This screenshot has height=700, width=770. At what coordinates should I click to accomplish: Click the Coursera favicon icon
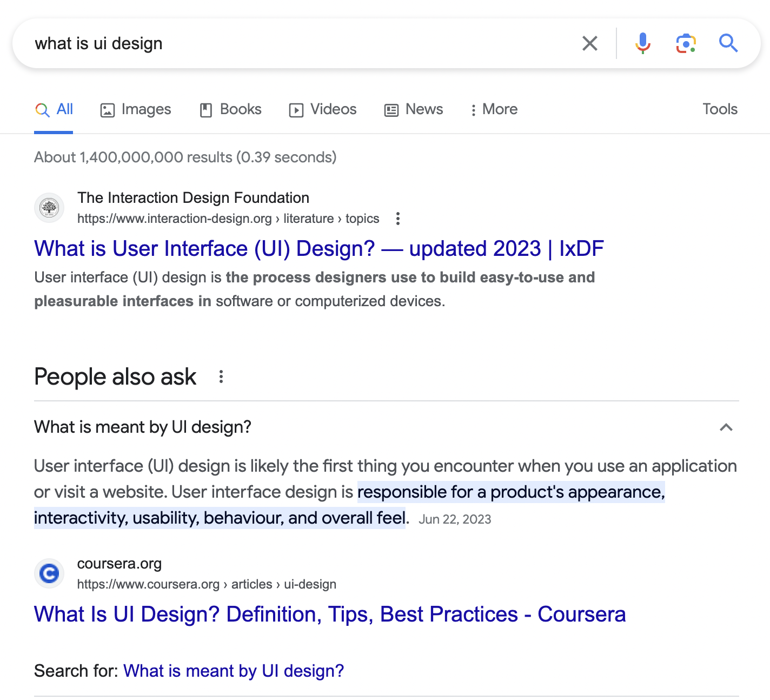click(x=49, y=573)
